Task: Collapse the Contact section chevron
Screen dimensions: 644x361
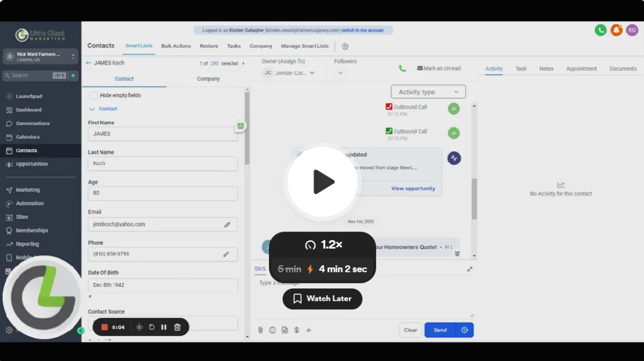Action: [x=91, y=109]
